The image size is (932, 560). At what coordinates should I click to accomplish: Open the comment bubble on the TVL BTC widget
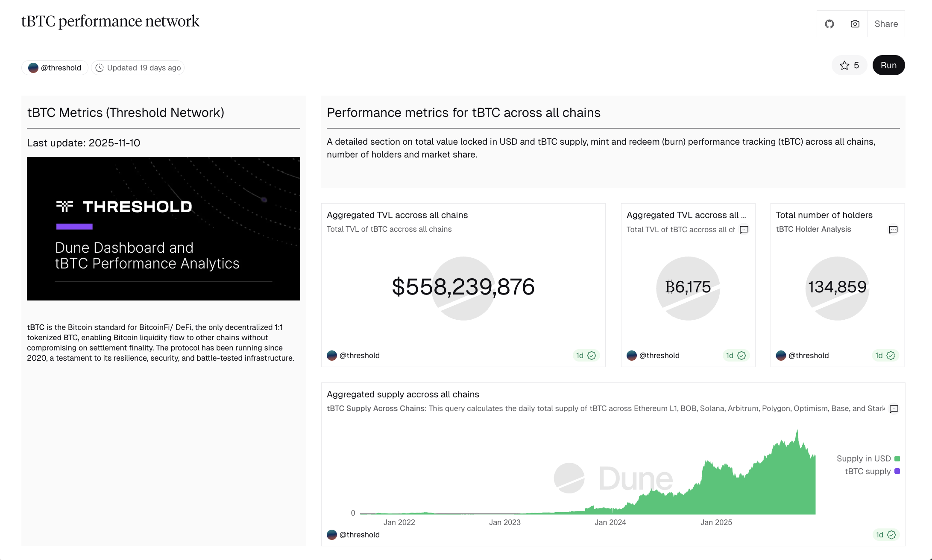point(744,230)
